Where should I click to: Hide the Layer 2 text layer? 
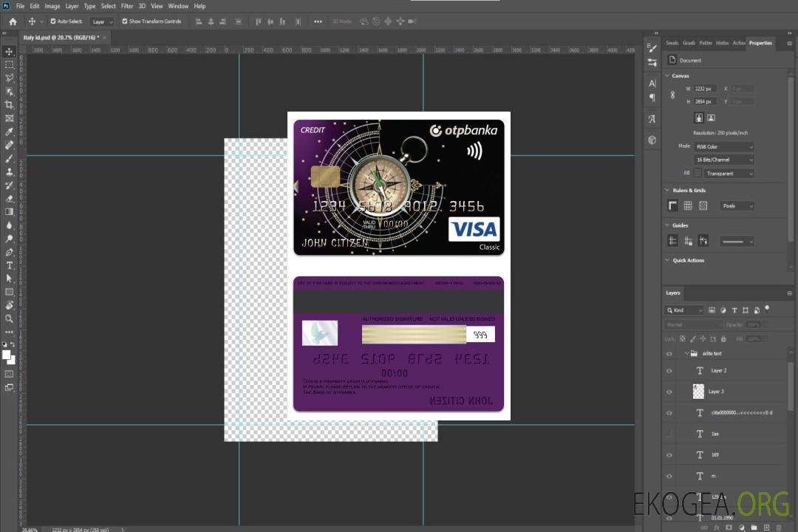pyautogui.click(x=669, y=371)
